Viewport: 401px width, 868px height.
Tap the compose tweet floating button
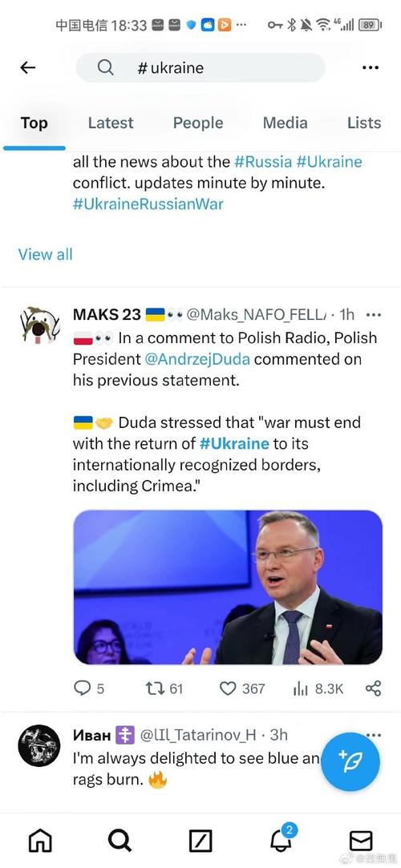click(350, 761)
